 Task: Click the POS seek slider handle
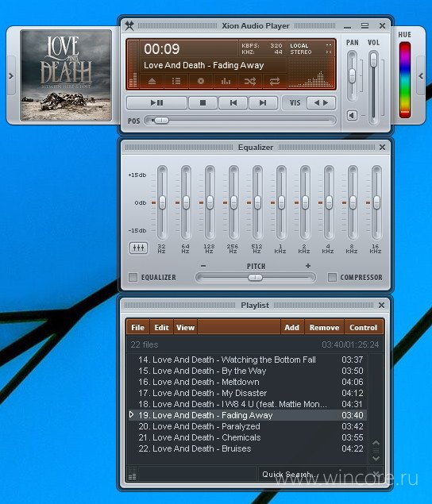pyautogui.click(x=161, y=121)
